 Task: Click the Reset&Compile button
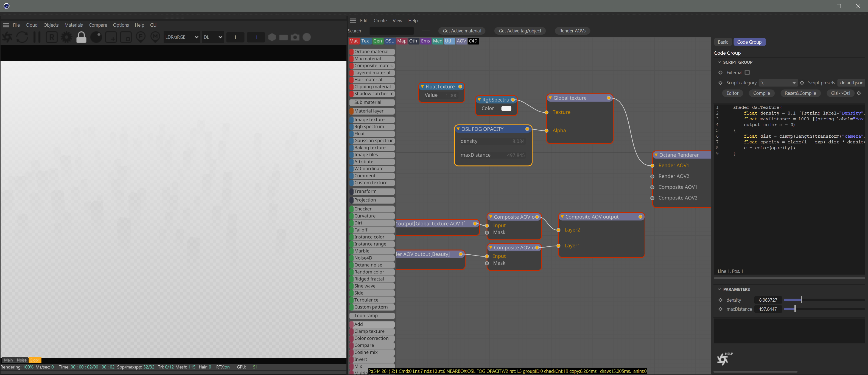coord(800,93)
